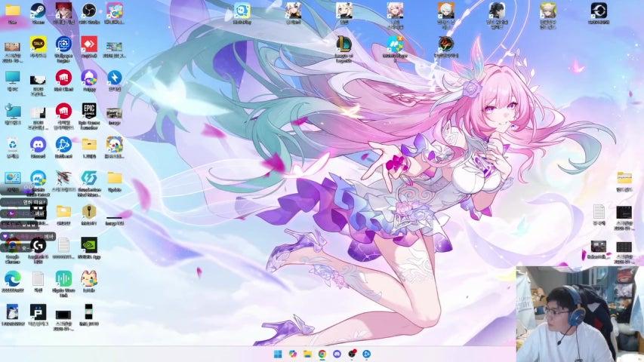This screenshot has height=362, width=644.
Task: Launch the teal voice waveform app icon
Action: [63, 278]
